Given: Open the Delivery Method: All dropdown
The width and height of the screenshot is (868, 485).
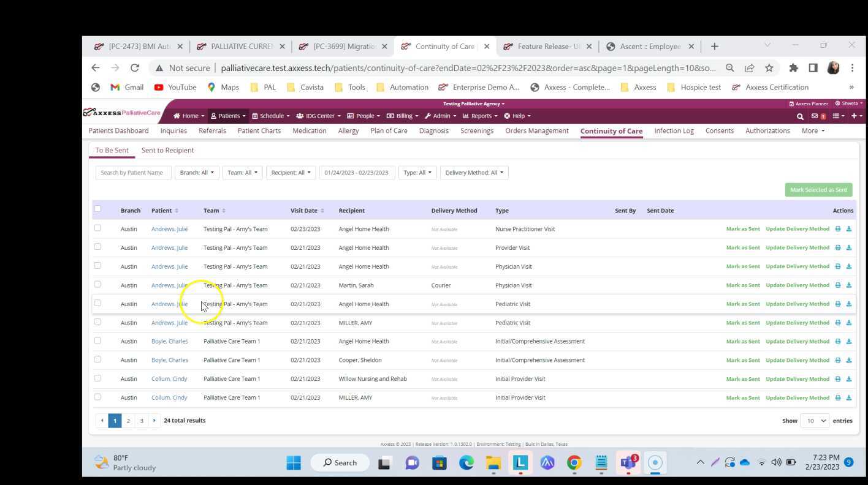Looking at the screenshot, I should point(474,173).
